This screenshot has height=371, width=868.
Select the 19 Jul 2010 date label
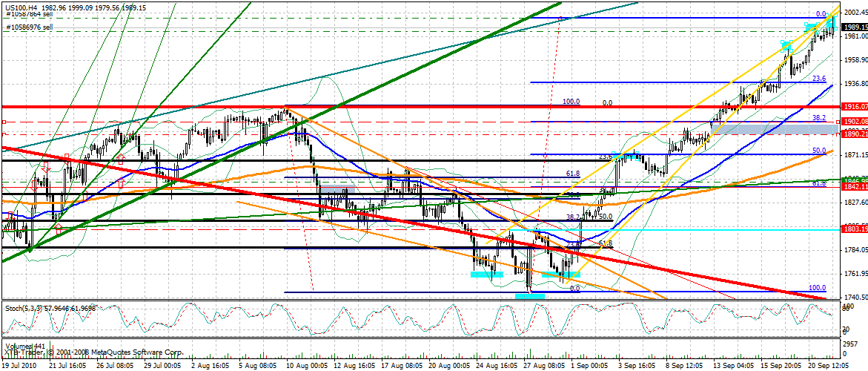pyautogui.click(x=19, y=367)
